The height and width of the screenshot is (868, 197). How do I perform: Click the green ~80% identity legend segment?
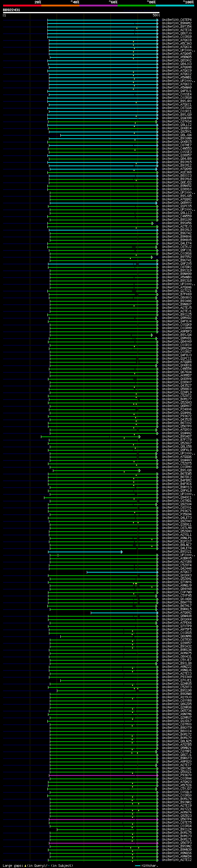137,6
